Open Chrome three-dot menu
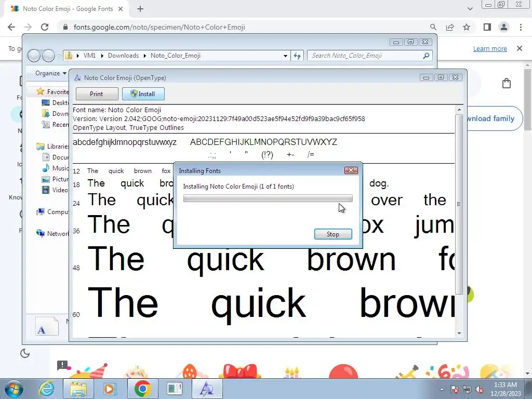This screenshot has height=399, width=532. [x=521, y=27]
